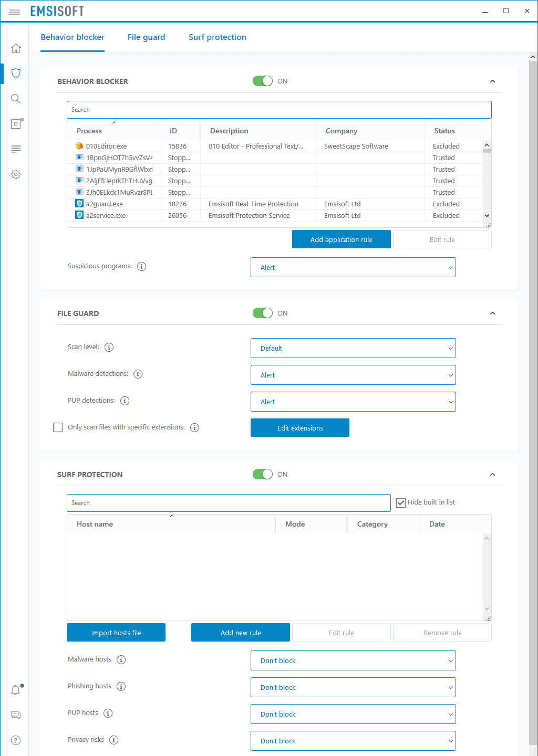Show info for Privacy risks
Image resolution: width=538 pixels, height=756 pixels.
tap(113, 740)
